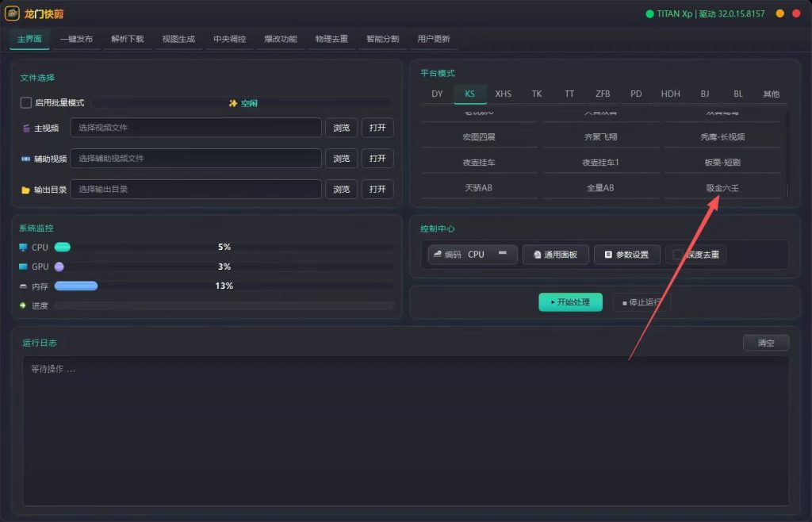Click 打开 for 输出目录
The width and height of the screenshot is (812, 522).
(x=377, y=189)
